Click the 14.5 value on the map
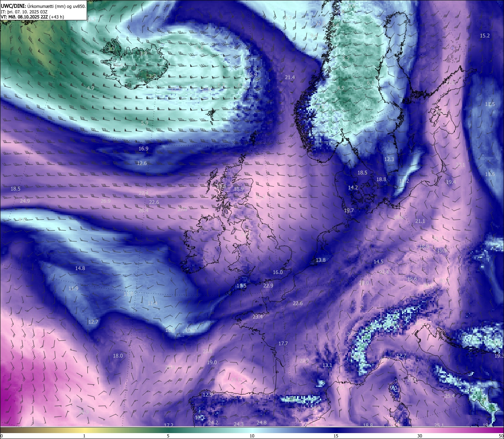504x439 pixels. tap(378, 262)
